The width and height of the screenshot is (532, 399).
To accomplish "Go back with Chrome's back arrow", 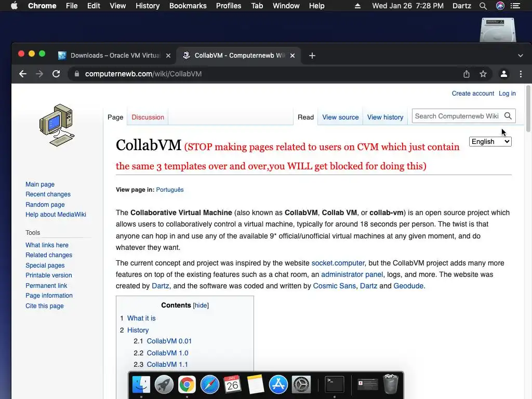I will point(23,74).
